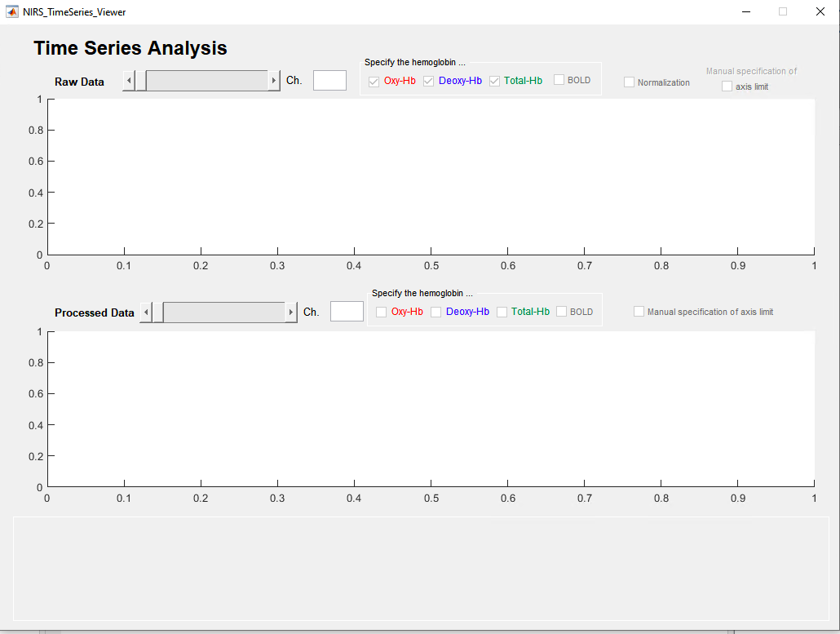Click the Raw Data channel number field
840x634 pixels.
329,80
